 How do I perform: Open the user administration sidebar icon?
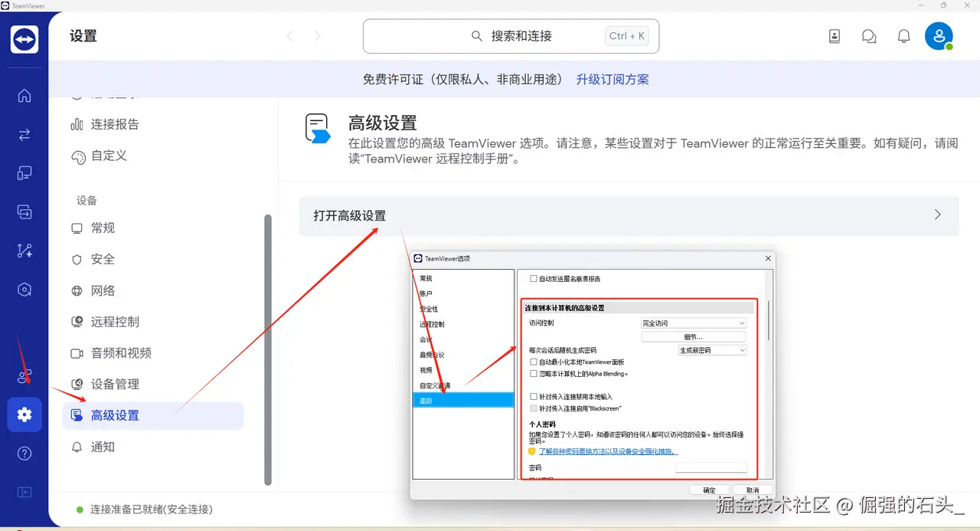[x=24, y=376]
